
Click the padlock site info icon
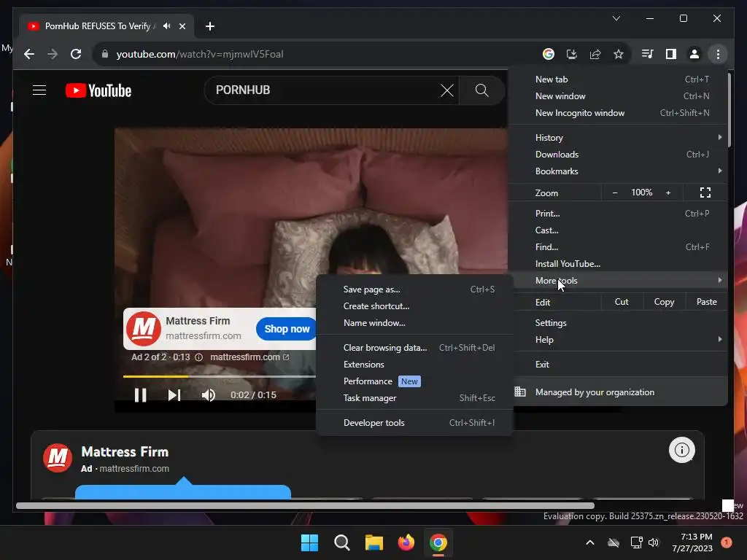coord(105,54)
